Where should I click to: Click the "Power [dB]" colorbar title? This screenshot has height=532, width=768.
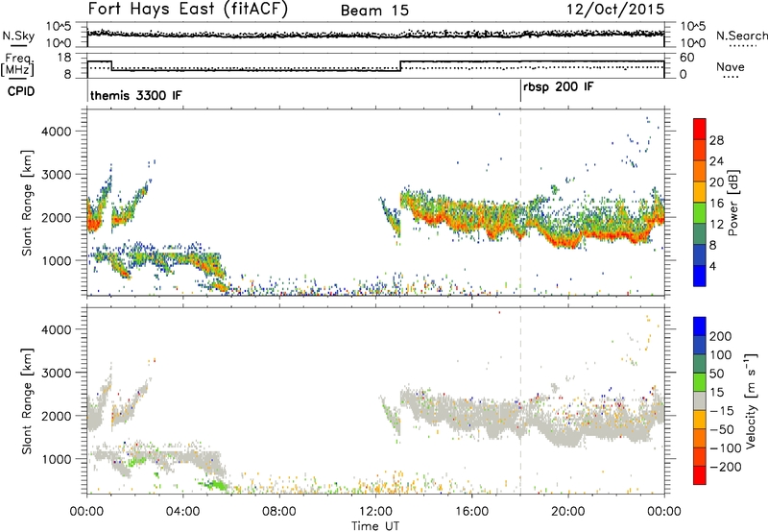pos(732,203)
